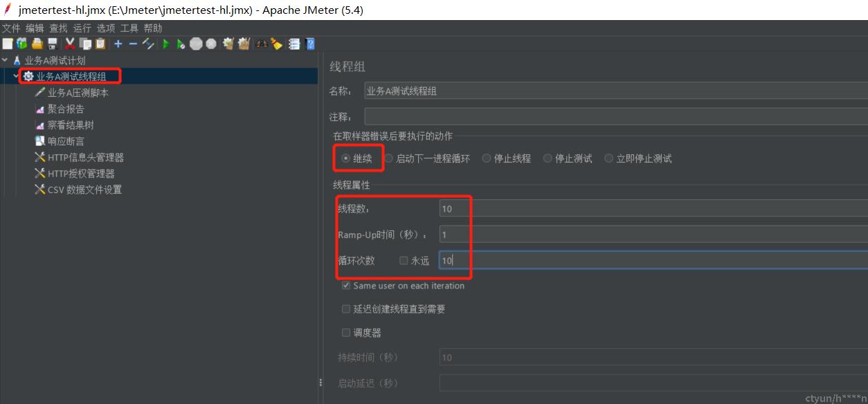Screen dimensions: 868x404
Task: Select 启动下一进程循环 radio button
Action: click(x=388, y=158)
